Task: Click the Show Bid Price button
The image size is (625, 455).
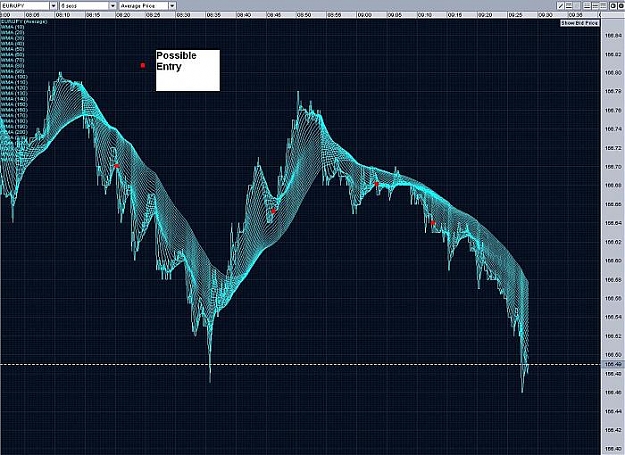Action: pyautogui.click(x=580, y=23)
